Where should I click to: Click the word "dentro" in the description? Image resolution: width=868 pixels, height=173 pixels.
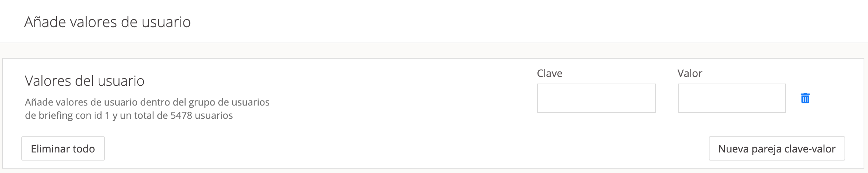tap(156, 102)
